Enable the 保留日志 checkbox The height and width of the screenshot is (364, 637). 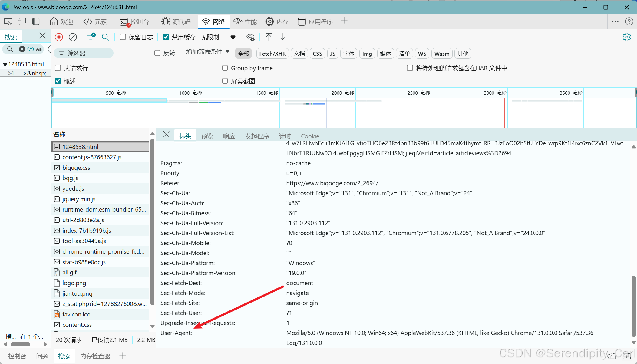(123, 37)
